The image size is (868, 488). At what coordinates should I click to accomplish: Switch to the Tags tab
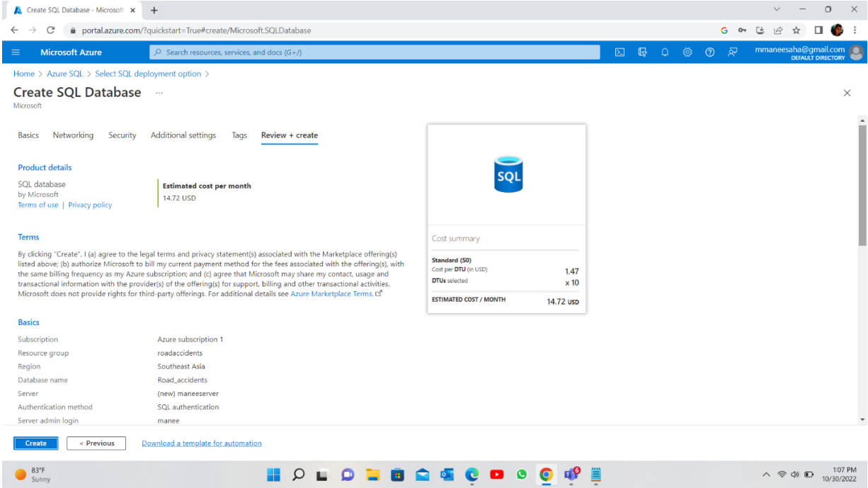pyautogui.click(x=239, y=135)
